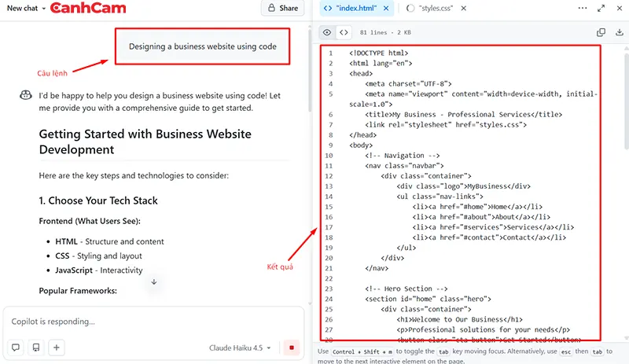This screenshot has width=629, height=364.
Task: Click the "Frontend (What Users See):" text
Action: point(90,221)
